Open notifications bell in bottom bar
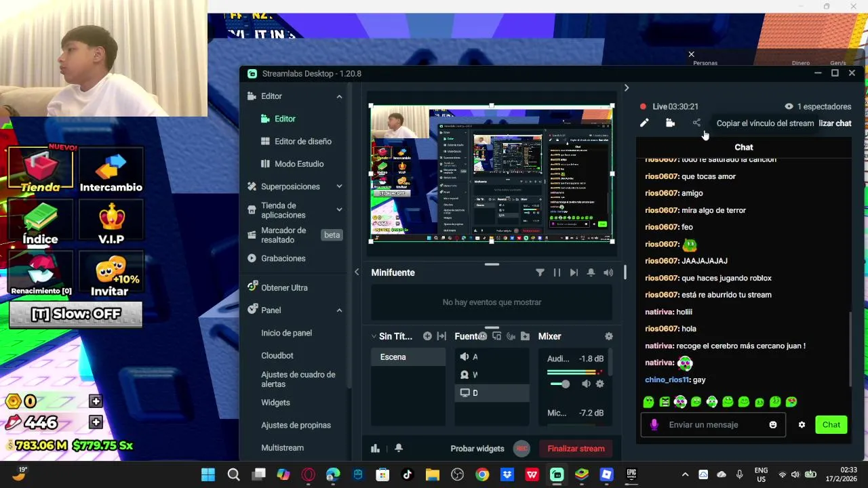 (399, 448)
